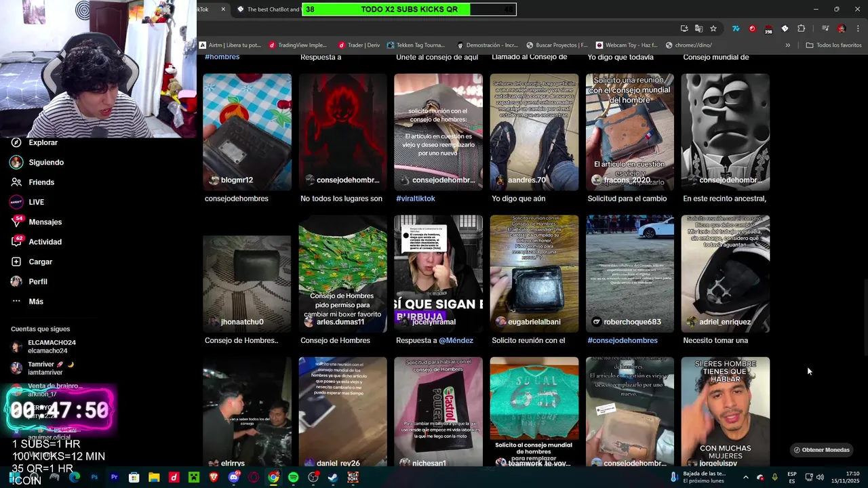Viewport: 868px width, 488px height.
Task: Click Obtener Monedas button
Action: (x=821, y=450)
